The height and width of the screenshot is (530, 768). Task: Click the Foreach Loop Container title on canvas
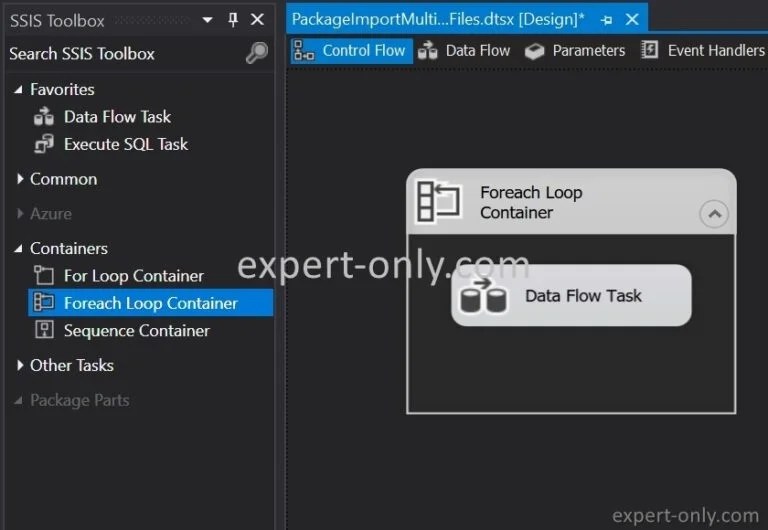click(531, 202)
